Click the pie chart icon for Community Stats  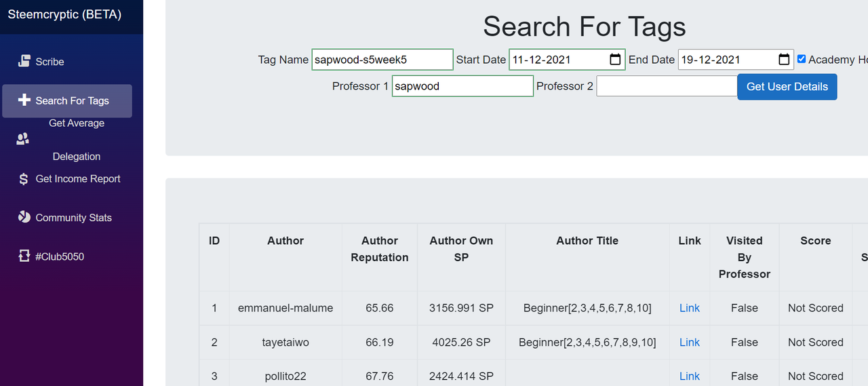click(24, 217)
